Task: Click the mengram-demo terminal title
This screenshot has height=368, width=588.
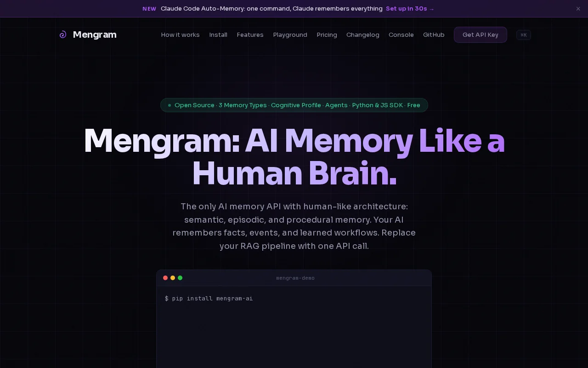Action: (295, 278)
